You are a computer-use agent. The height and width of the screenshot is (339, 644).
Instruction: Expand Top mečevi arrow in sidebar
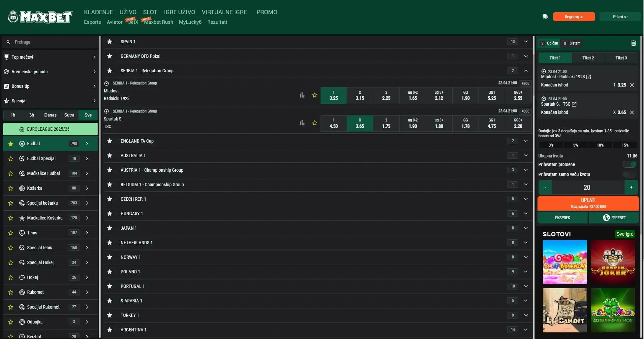click(x=94, y=57)
